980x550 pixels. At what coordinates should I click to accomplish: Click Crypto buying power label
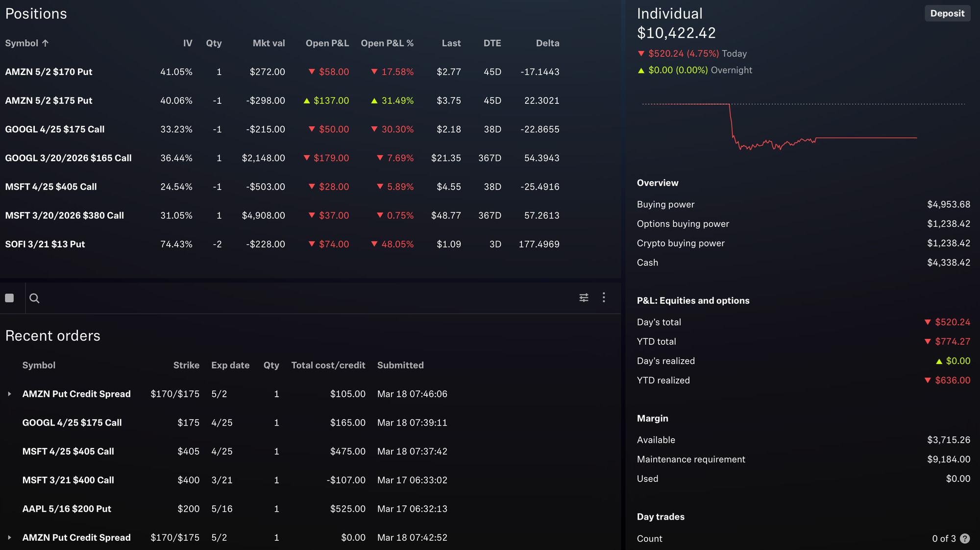(680, 243)
